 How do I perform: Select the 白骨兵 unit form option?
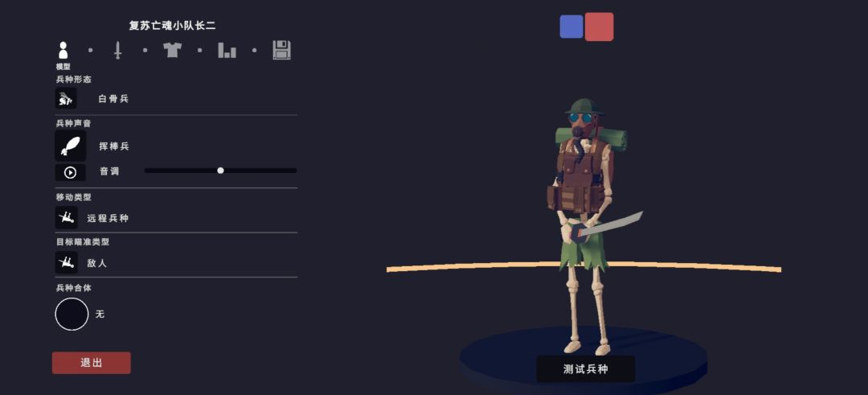(x=113, y=99)
